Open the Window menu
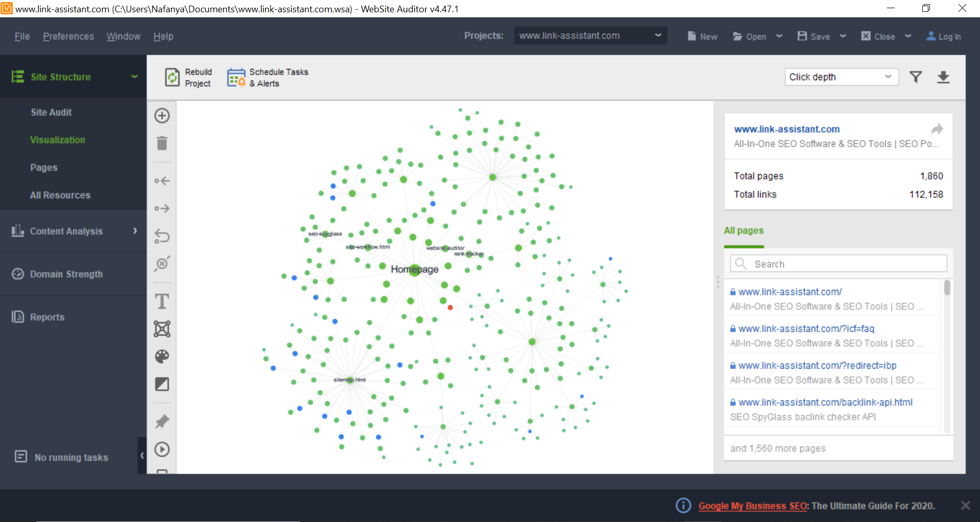This screenshot has height=522, width=980. click(123, 36)
